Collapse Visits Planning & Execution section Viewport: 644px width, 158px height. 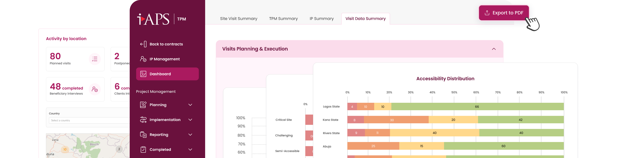(x=494, y=49)
